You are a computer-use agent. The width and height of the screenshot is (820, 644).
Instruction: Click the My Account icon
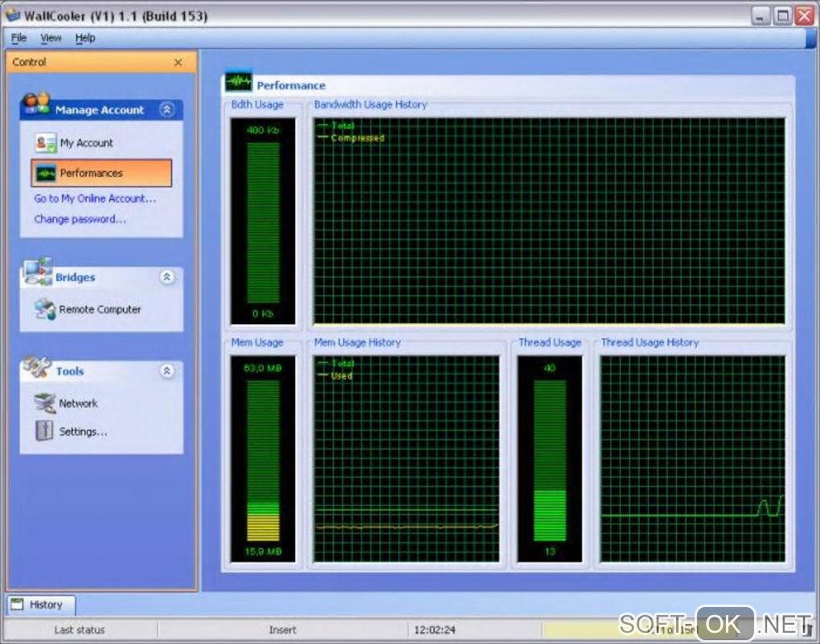coord(46,142)
